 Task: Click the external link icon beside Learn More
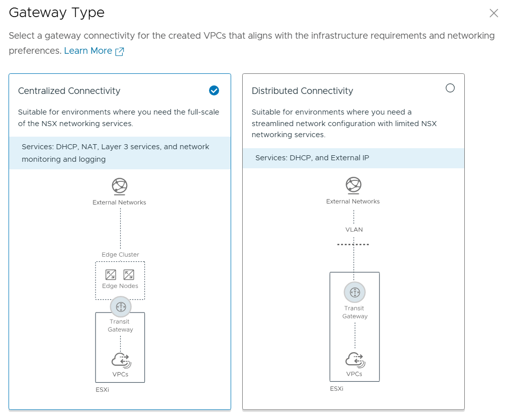pos(120,51)
